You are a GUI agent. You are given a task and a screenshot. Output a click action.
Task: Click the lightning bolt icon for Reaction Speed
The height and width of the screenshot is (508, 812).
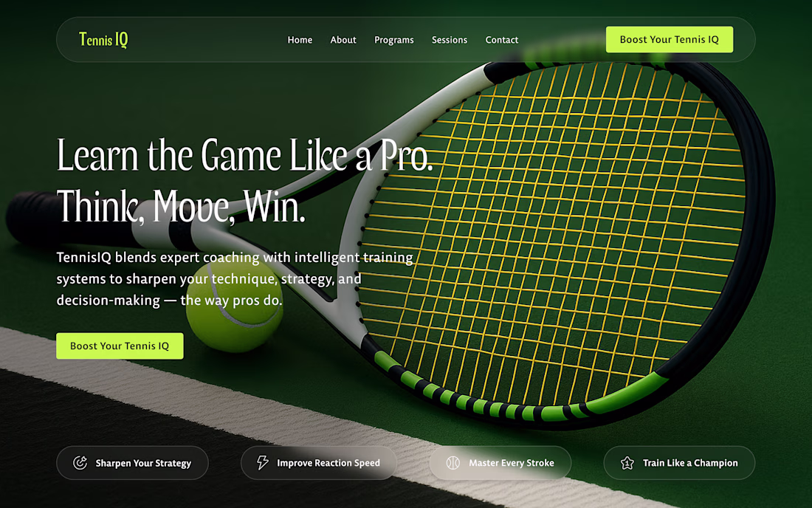[x=263, y=462]
